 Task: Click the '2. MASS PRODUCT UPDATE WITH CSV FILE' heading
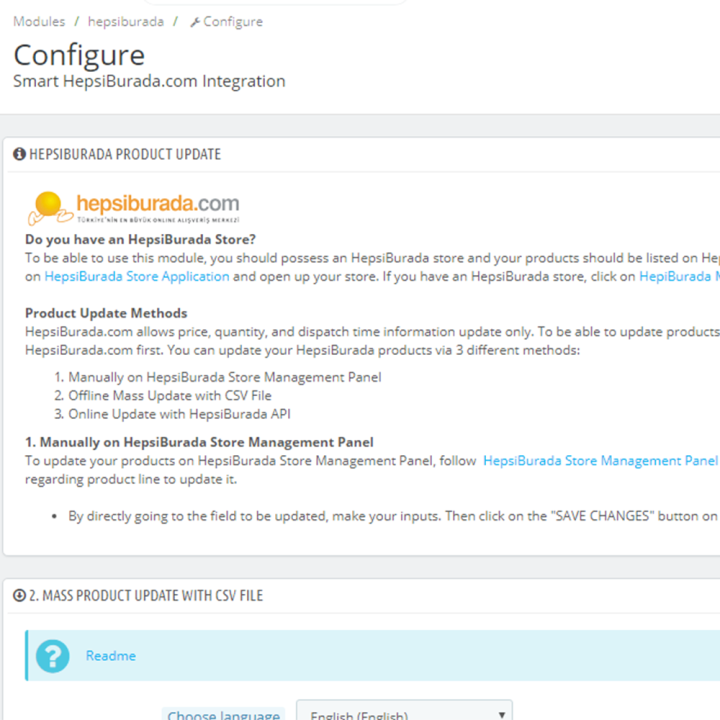pyautogui.click(x=146, y=596)
